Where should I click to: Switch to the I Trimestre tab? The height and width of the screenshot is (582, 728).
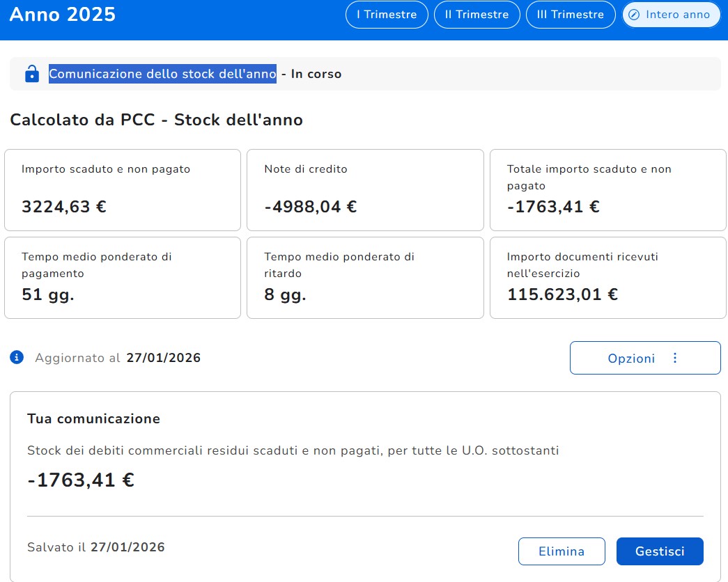387,15
